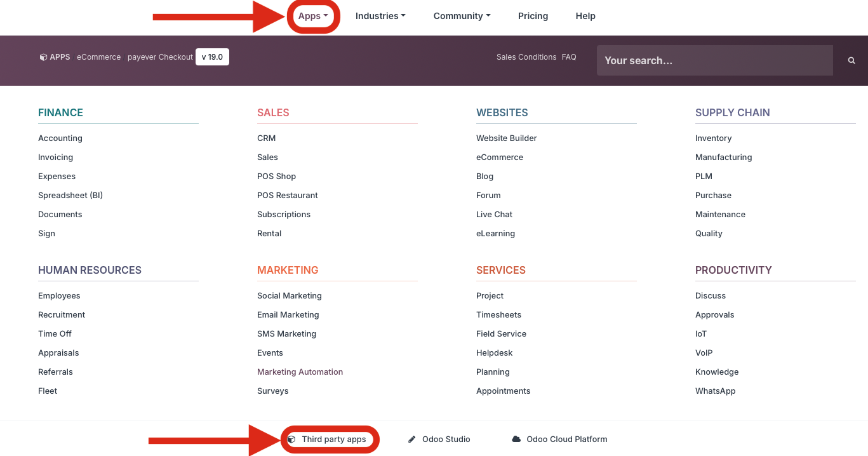Open the Time Off app
Viewport: 868px width, 456px height.
click(55, 333)
